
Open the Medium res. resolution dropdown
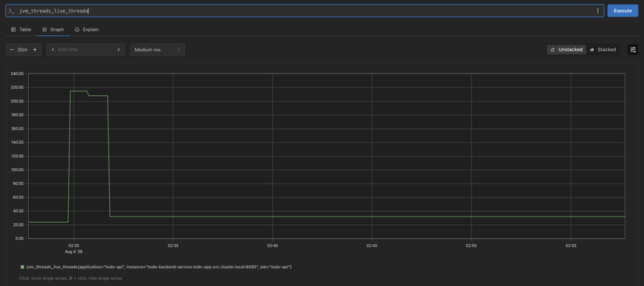(158, 50)
